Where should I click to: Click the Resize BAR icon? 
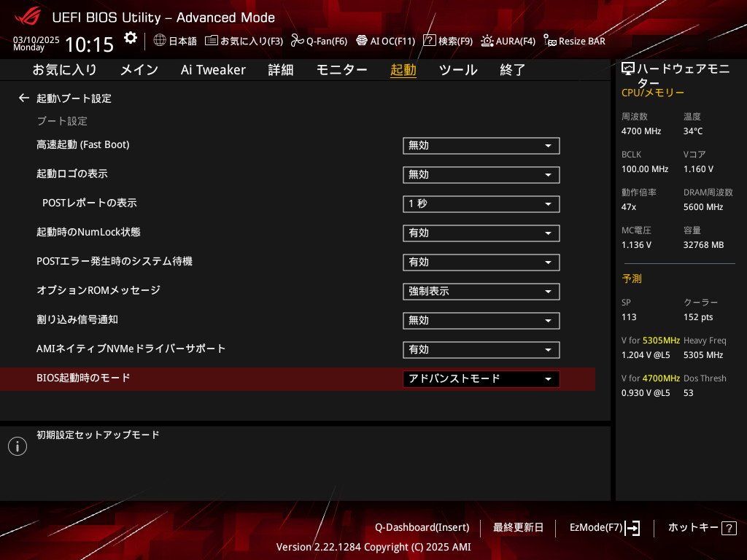(x=550, y=41)
